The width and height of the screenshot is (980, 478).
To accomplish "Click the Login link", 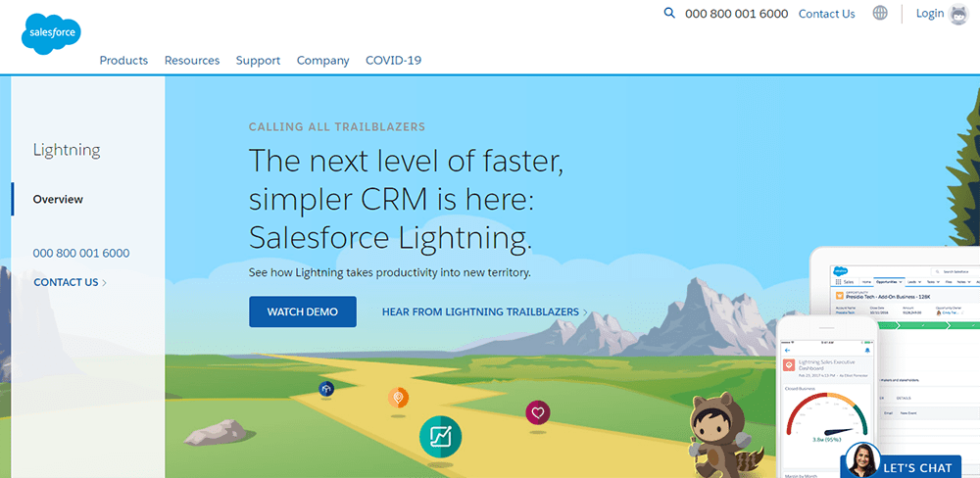I will [930, 13].
